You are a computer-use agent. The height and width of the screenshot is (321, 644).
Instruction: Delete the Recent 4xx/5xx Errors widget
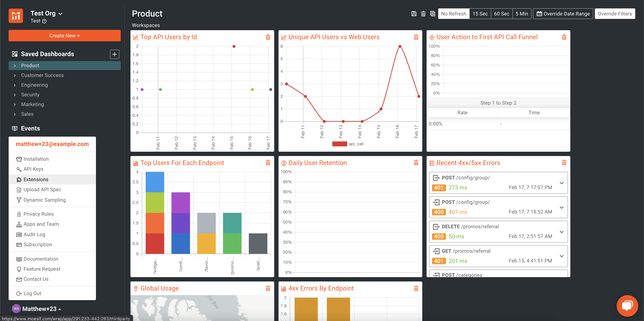pos(564,163)
